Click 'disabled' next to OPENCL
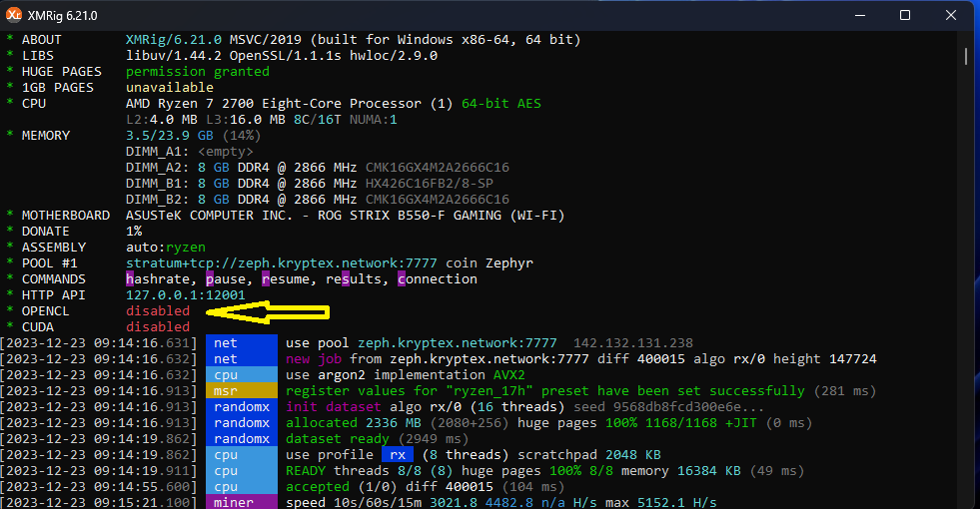Screen dimensions: 980x509 (x=158, y=311)
